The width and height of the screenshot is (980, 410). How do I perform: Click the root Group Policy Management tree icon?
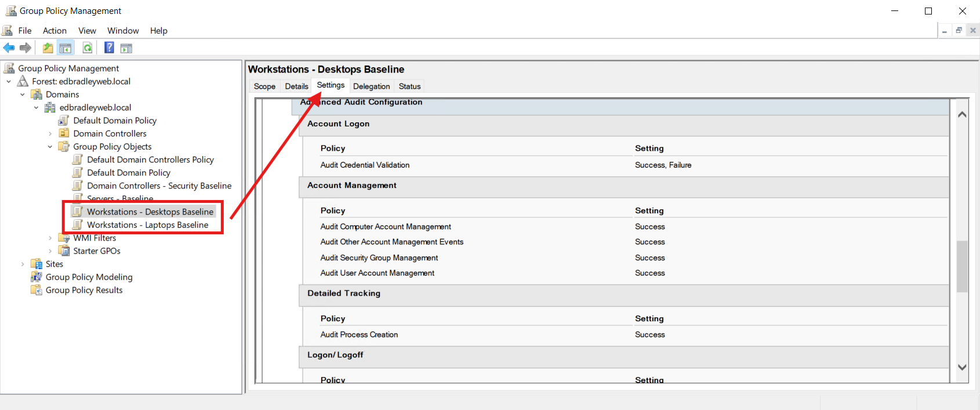pyautogui.click(x=9, y=68)
